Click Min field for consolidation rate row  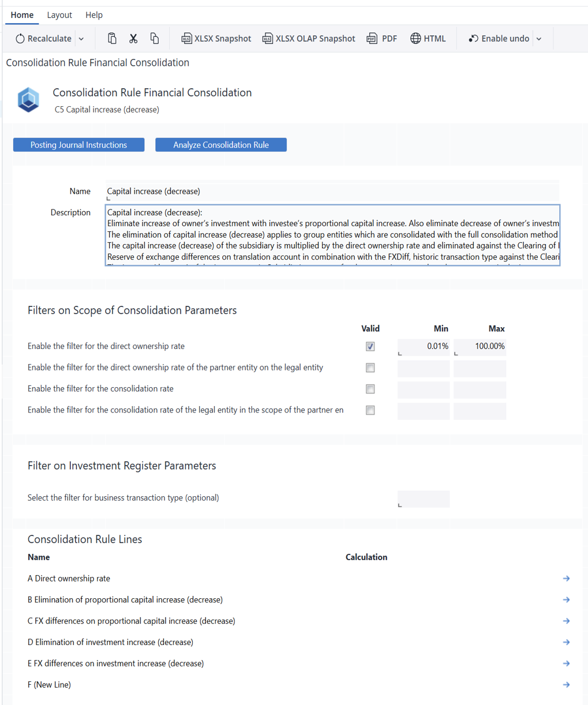tap(424, 389)
